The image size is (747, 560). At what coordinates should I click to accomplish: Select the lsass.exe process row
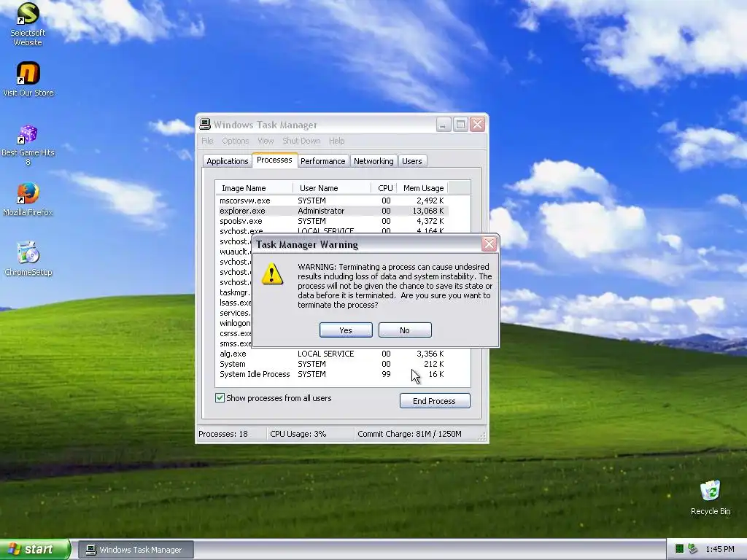pyautogui.click(x=235, y=303)
